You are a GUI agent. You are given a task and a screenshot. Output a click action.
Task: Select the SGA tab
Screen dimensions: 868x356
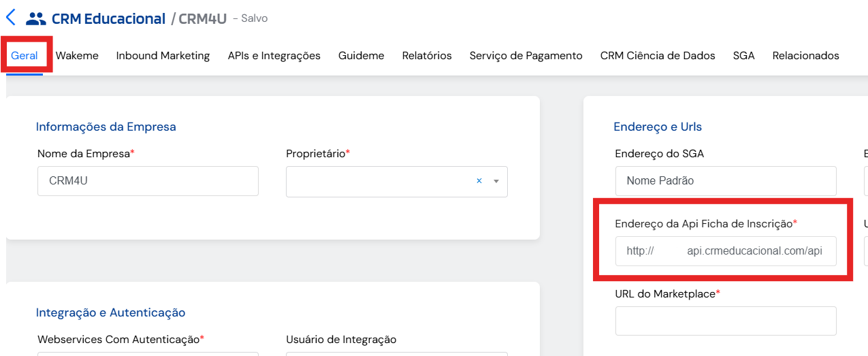pos(743,56)
